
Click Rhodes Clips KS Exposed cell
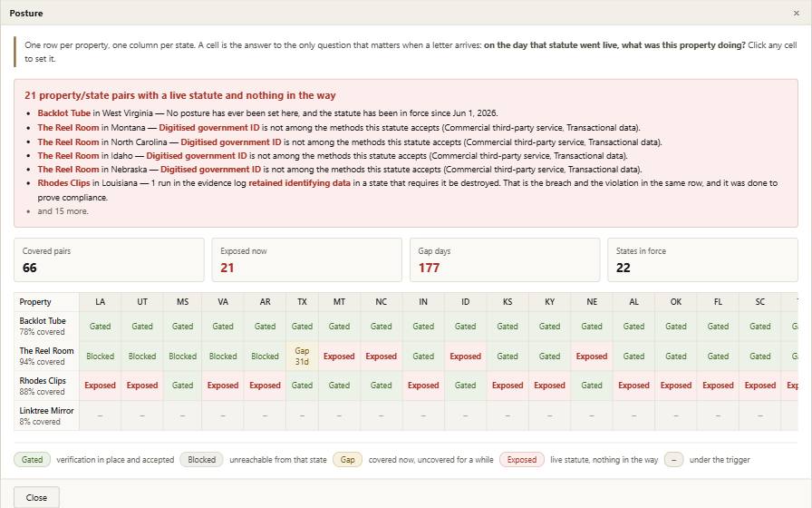point(507,386)
